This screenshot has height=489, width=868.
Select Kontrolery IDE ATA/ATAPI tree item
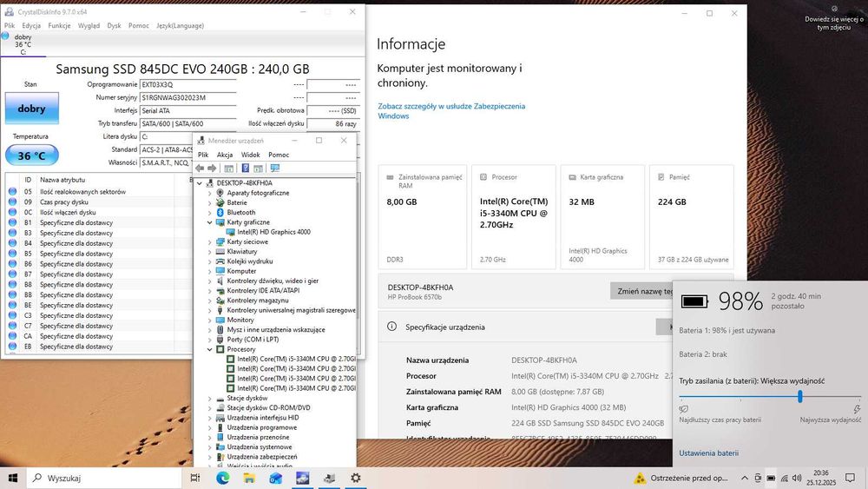pos(263,291)
